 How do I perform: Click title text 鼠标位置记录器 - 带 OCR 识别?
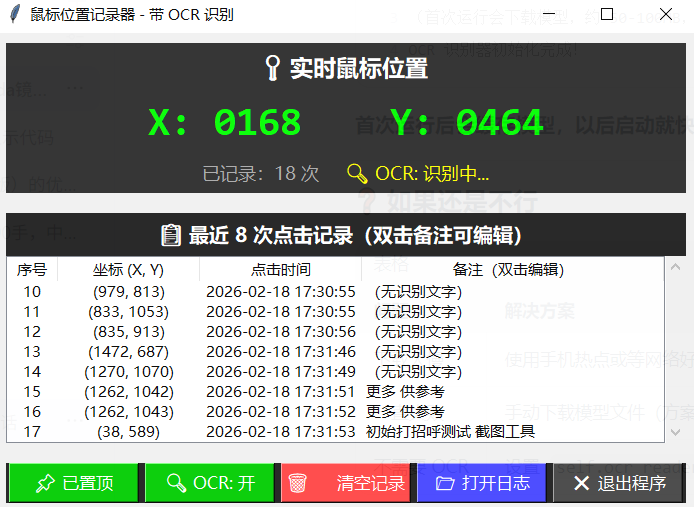[131, 15]
